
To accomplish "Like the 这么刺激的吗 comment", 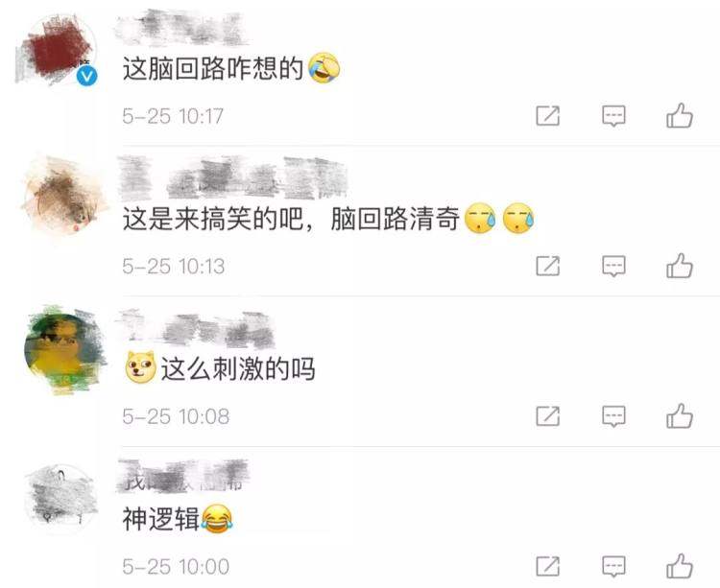I will click(680, 416).
